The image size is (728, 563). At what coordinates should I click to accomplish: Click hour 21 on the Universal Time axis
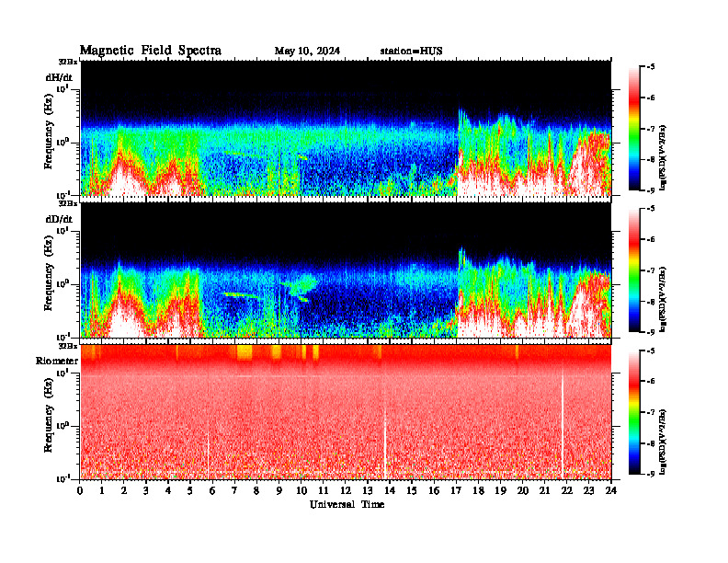coord(545,490)
